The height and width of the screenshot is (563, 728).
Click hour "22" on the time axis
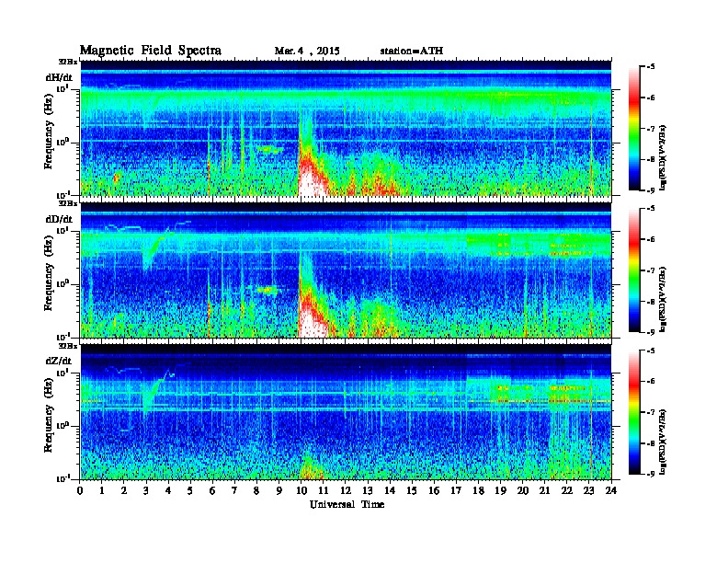click(x=567, y=491)
